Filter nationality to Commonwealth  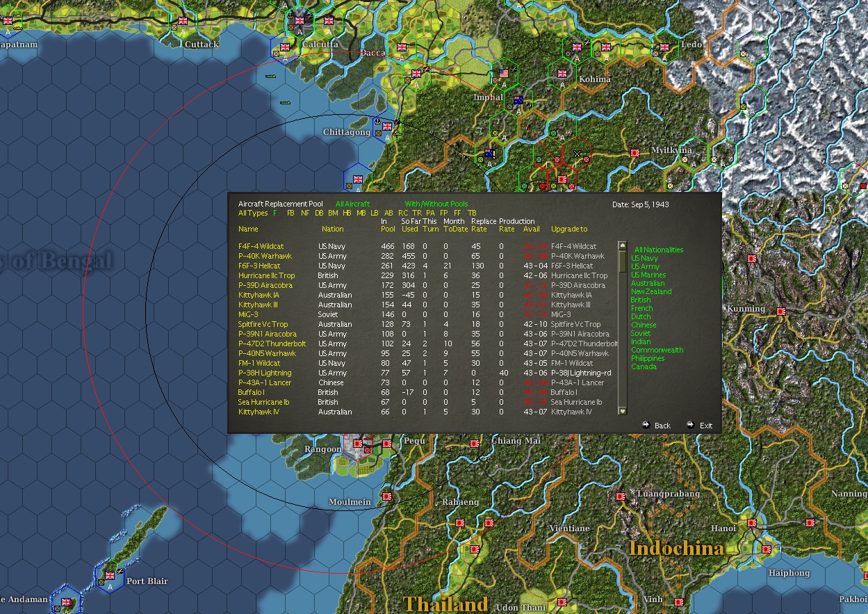point(657,350)
